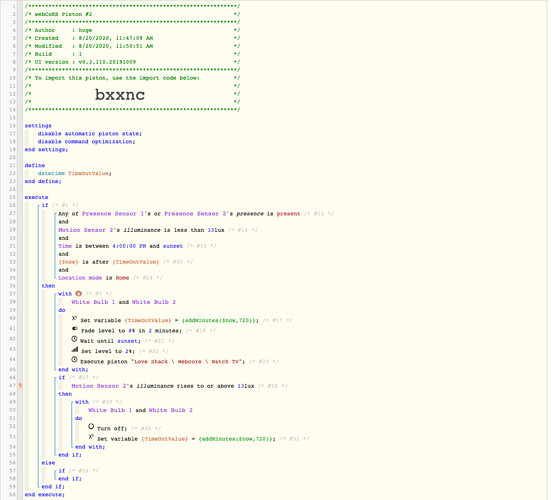Click the settings keyword on line 16
Viewport: 551px width, 500px height.
(38, 126)
